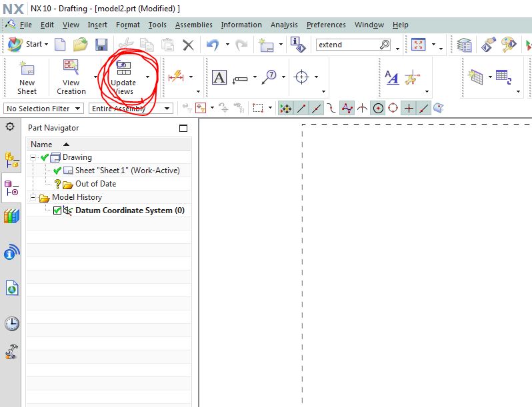Open the Format menu
The width and height of the screenshot is (532, 407).
pyautogui.click(x=127, y=25)
